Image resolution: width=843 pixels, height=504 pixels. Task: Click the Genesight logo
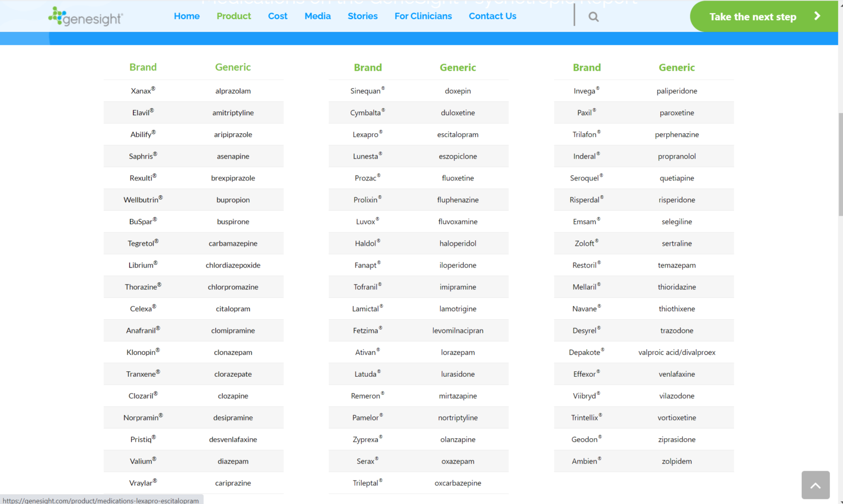tap(86, 16)
